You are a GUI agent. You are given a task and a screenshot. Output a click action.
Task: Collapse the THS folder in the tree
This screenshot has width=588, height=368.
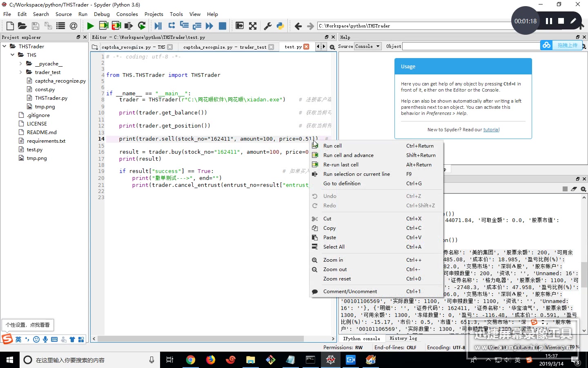click(x=13, y=55)
